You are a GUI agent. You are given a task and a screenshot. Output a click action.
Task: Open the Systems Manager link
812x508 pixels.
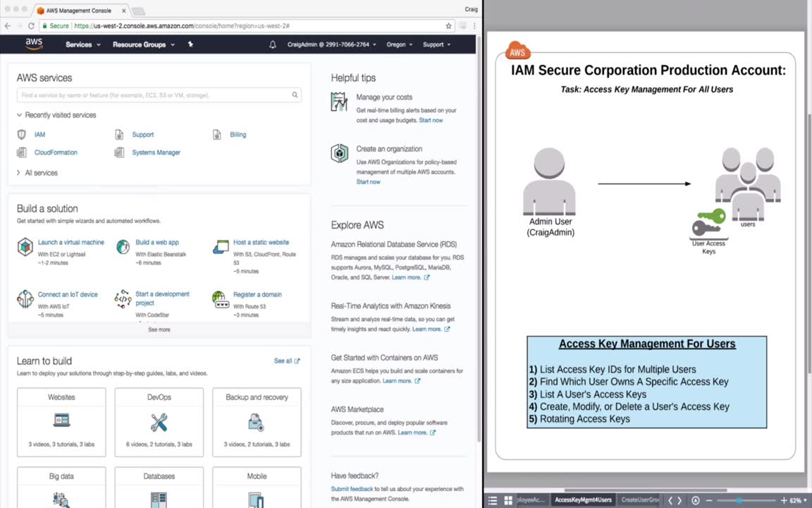tap(156, 152)
